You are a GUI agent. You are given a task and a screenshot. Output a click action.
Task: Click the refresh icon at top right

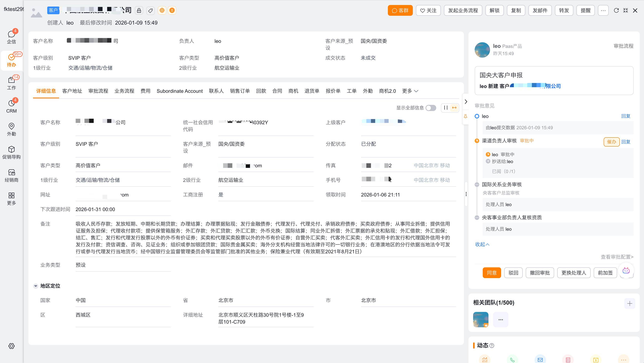(x=616, y=11)
